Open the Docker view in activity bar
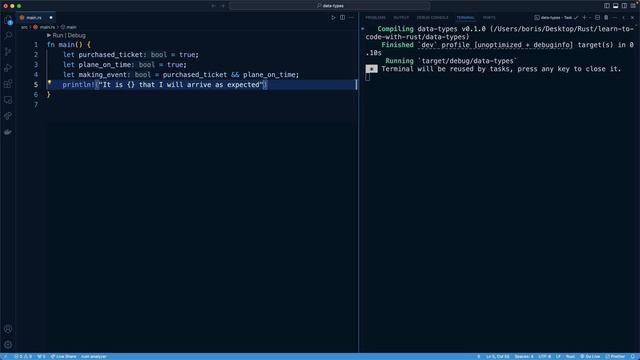 pyautogui.click(x=8, y=132)
